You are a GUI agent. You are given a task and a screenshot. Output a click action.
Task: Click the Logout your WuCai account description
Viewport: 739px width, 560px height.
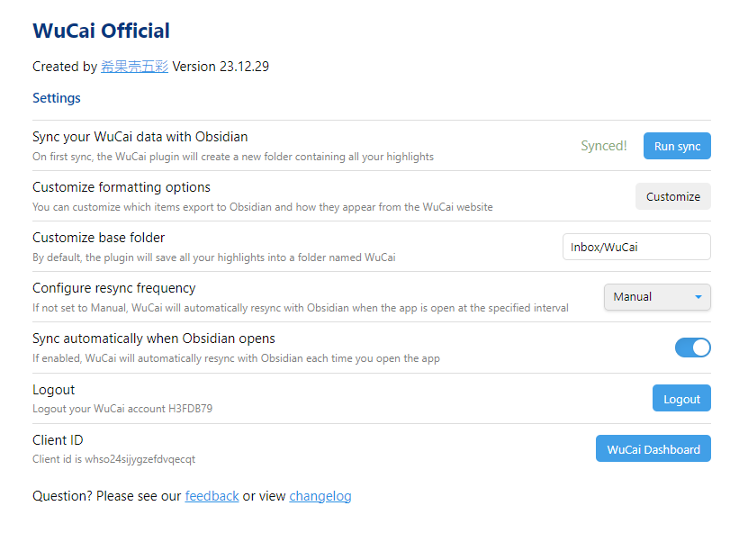(x=122, y=409)
